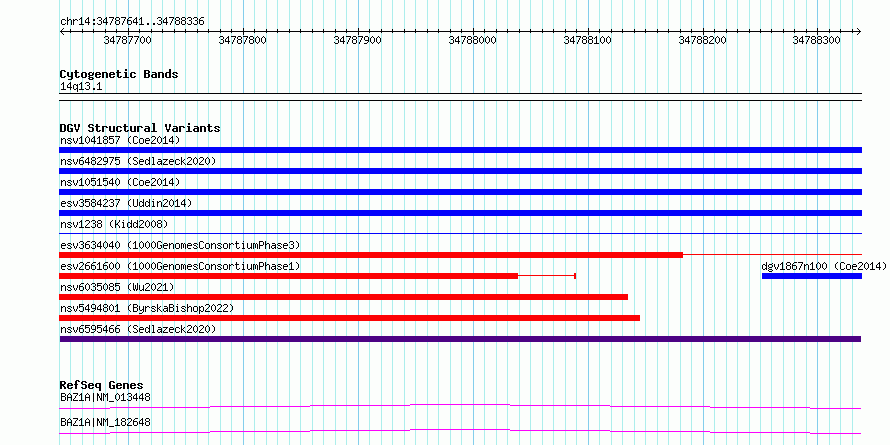The height and width of the screenshot is (445, 890).
Task: Click the short blue bar under dgv1867n100
Action: click(812, 276)
